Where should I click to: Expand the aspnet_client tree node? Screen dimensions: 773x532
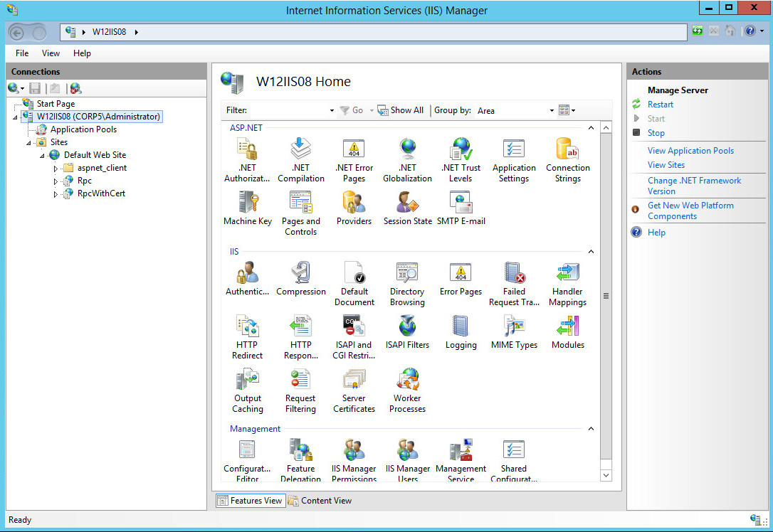pyautogui.click(x=56, y=169)
